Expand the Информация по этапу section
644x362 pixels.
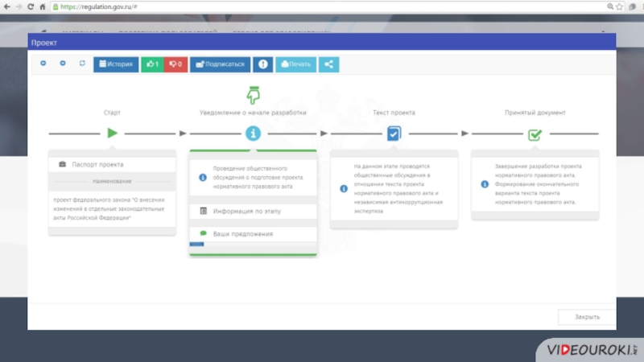pos(253,211)
